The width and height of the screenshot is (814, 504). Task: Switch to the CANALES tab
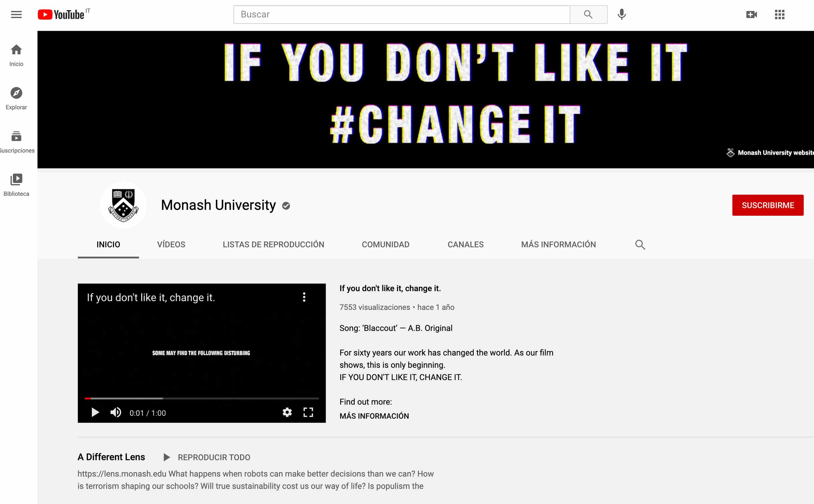coord(465,244)
